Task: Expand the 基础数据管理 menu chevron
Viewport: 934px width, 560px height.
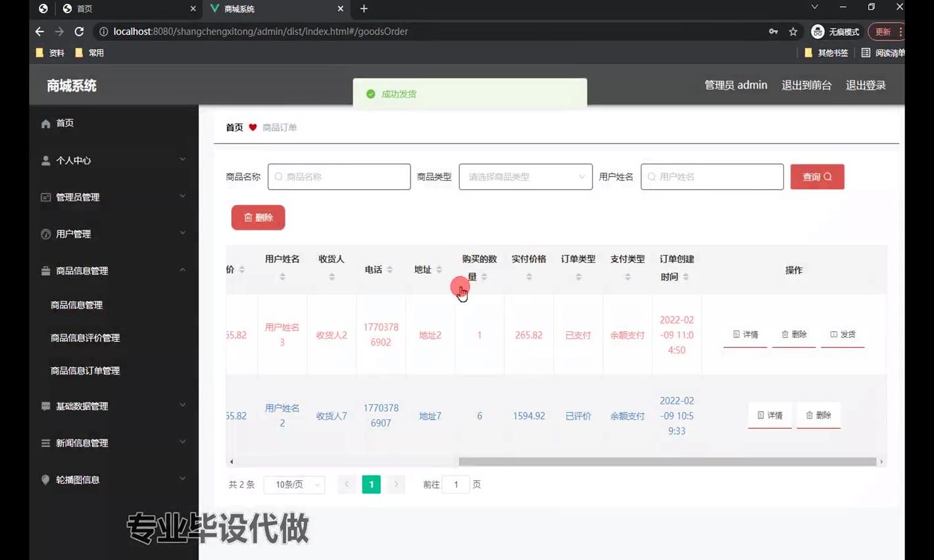Action: [x=182, y=405]
